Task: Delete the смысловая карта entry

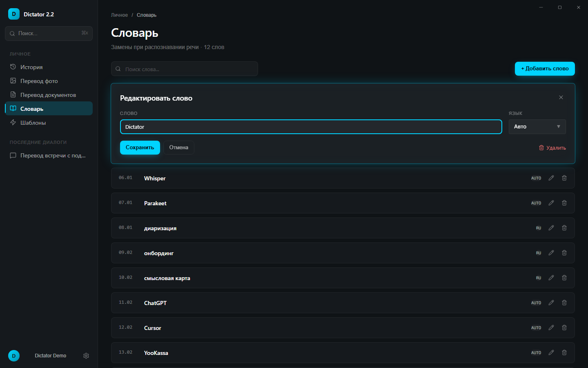Action: pos(564,278)
